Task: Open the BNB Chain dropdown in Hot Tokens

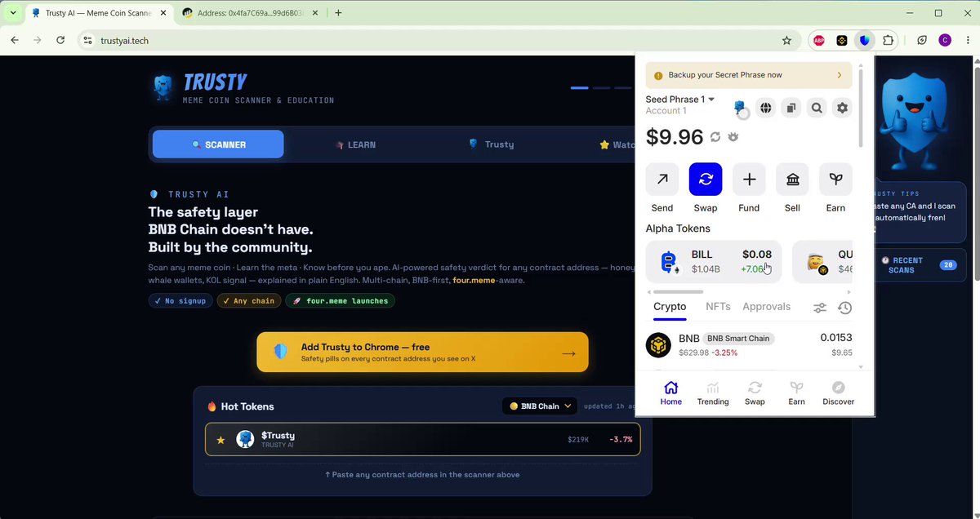Action: pos(540,406)
